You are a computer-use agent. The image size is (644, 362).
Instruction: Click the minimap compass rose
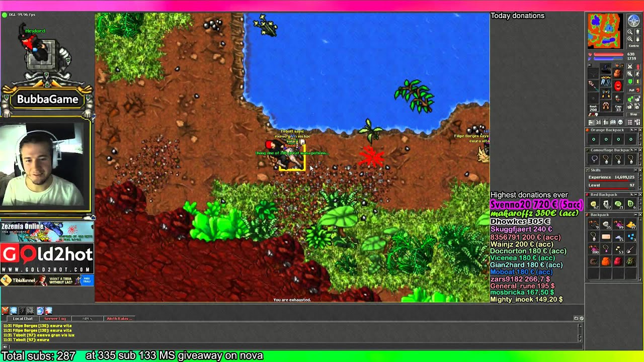[x=633, y=21]
